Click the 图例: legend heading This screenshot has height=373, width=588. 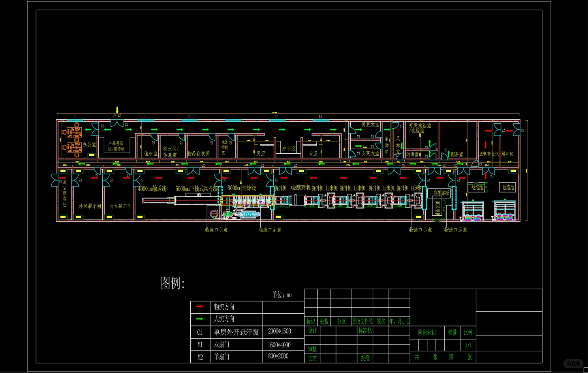pos(173,283)
